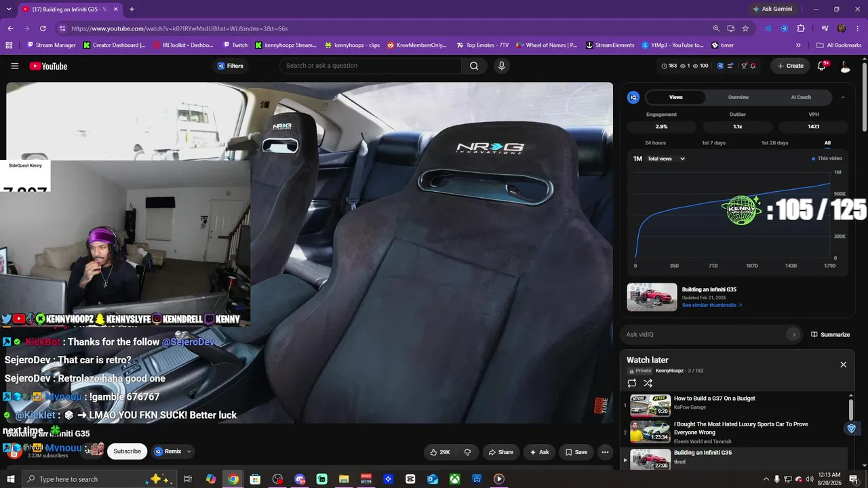The width and height of the screenshot is (868, 488).
Task: Show the 24 hours stats range
Action: (x=655, y=143)
